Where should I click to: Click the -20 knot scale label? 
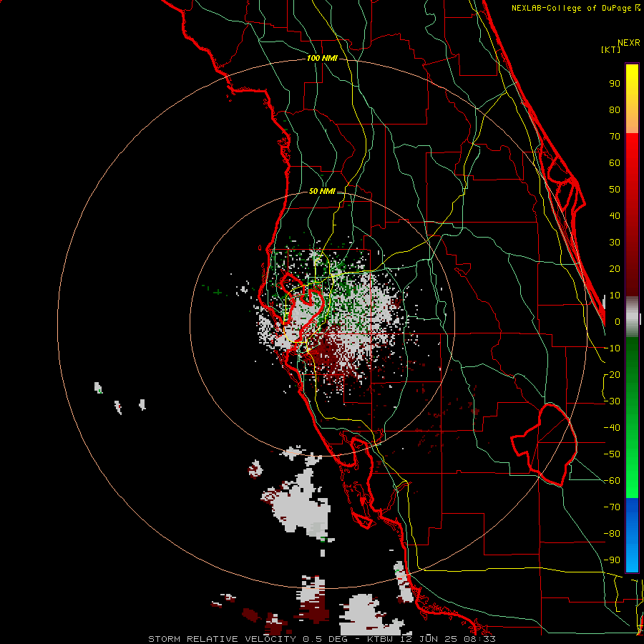[x=612, y=375]
